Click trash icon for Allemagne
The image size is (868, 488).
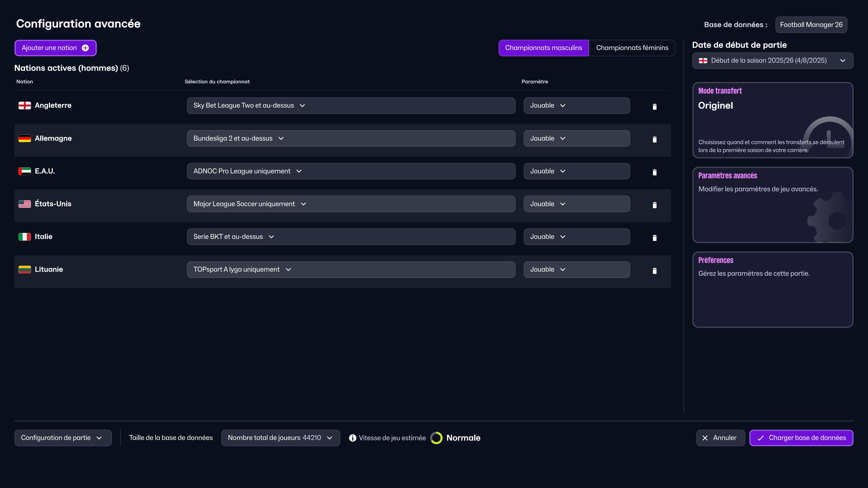click(654, 139)
